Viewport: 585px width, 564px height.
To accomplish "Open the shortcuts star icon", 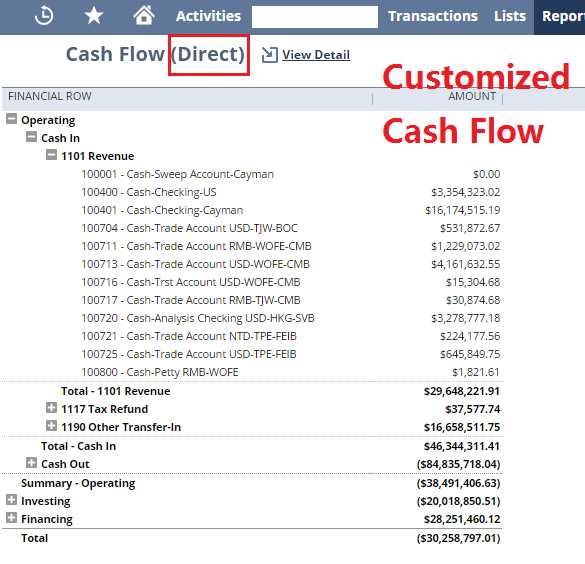I will (x=94, y=16).
